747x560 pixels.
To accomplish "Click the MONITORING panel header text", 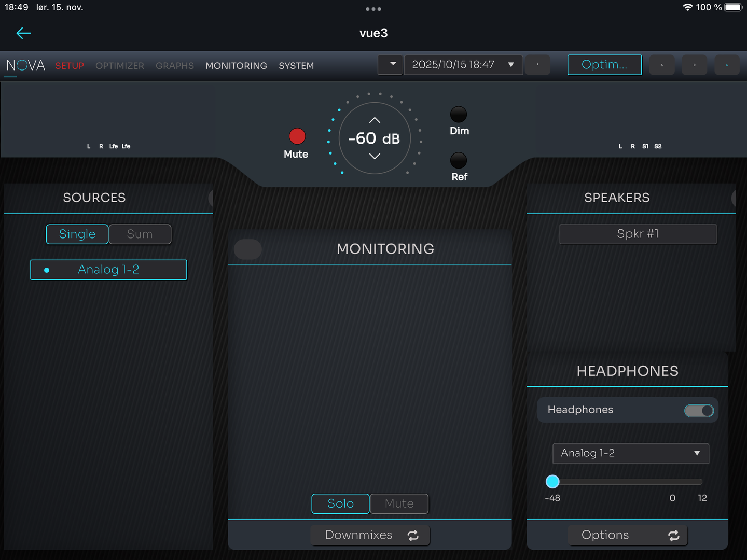I will pyautogui.click(x=385, y=249).
